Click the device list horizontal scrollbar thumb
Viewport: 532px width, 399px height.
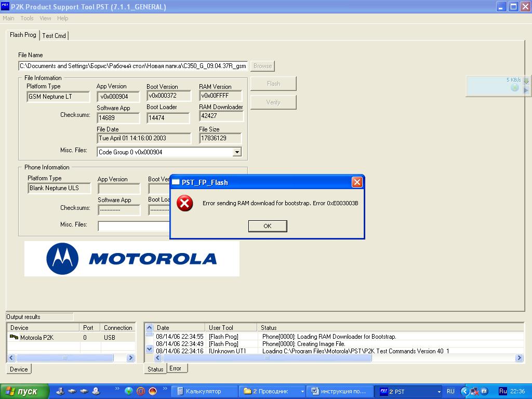click(65, 357)
